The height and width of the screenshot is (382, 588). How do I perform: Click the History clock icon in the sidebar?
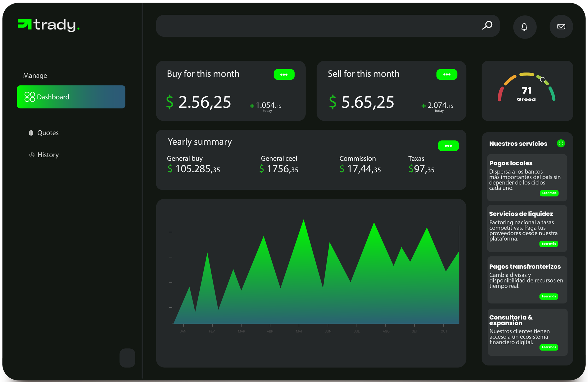(32, 155)
